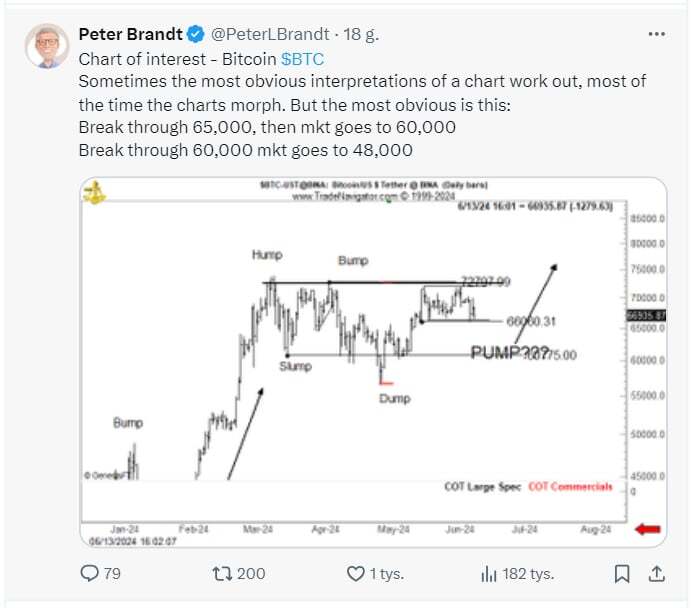Click the red arrow in chart corner
This screenshot has width=692, height=608.
(x=647, y=528)
